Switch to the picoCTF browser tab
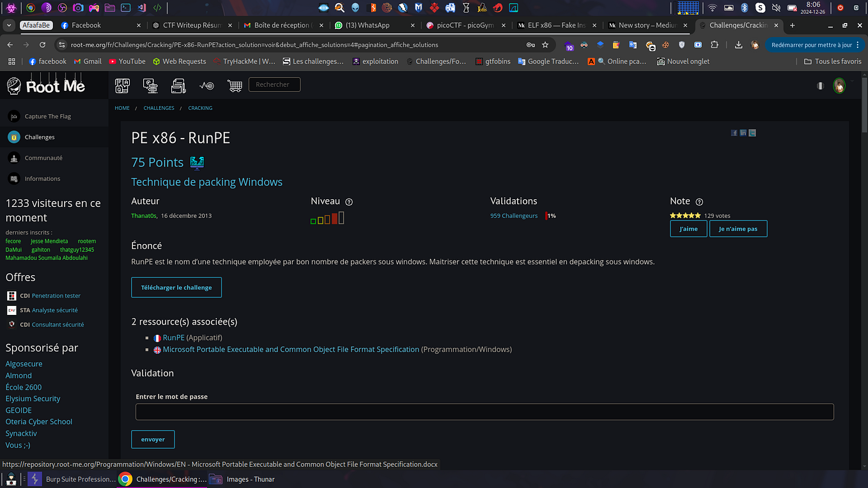This screenshot has width=868, height=488. click(465, 26)
